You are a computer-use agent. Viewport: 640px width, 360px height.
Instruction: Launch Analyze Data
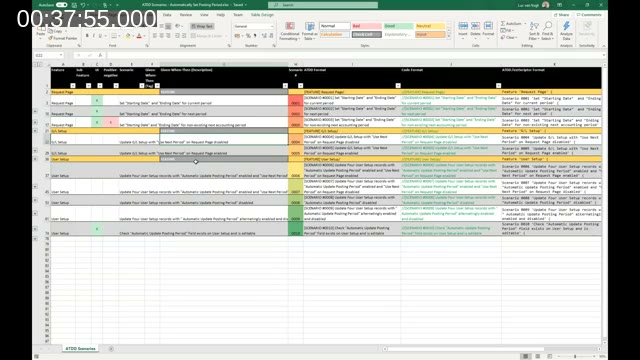[x=566, y=31]
